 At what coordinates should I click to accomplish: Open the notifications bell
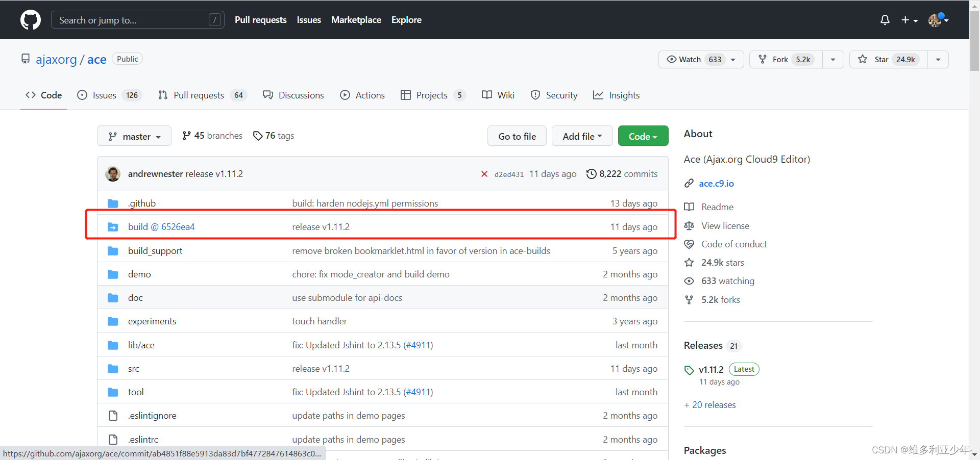(x=885, y=20)
